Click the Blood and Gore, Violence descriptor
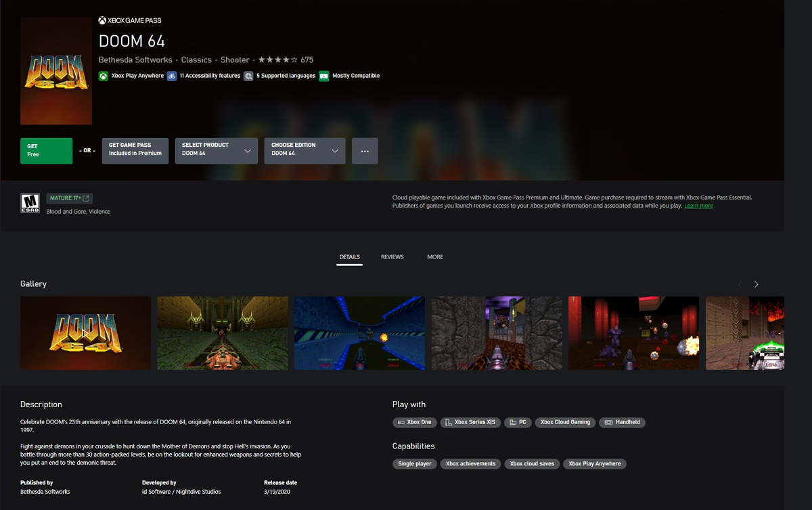Viewport: 812px width, 510px height. coord(78,212)
